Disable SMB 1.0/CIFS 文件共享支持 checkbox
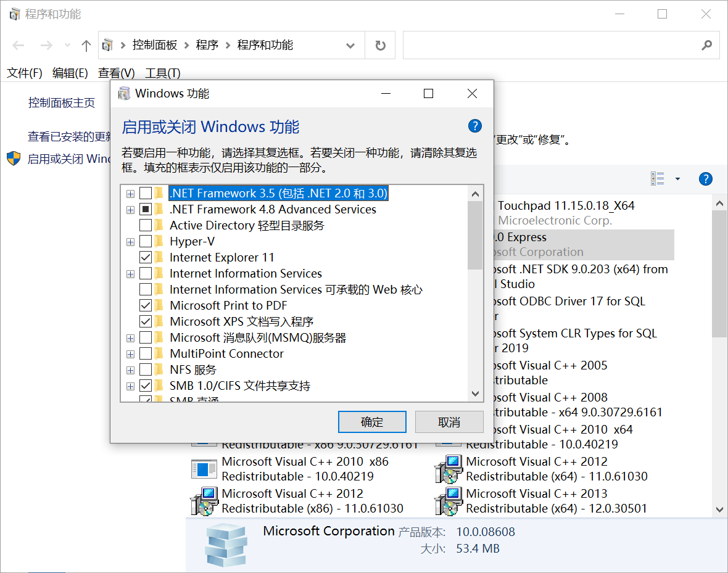 (x=146, y=385)
